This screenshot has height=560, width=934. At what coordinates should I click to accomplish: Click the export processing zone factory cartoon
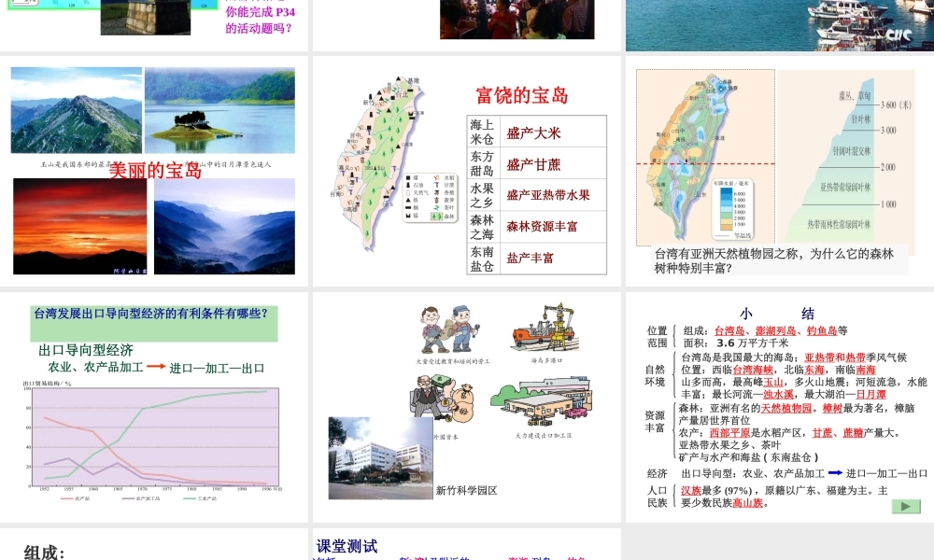coord(540,400)
